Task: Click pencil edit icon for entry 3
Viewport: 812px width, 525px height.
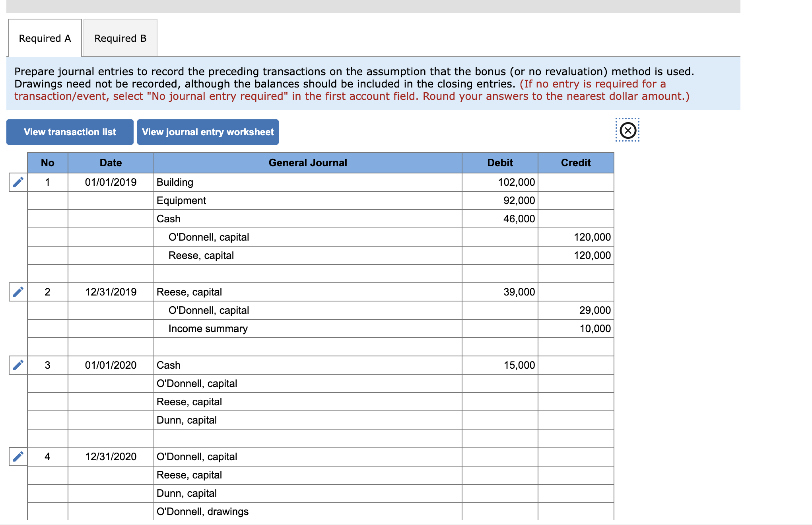Action: point(18,365)
